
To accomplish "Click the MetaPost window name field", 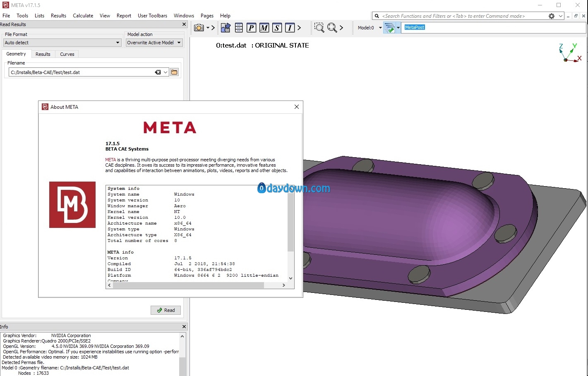I will [494, 27].
